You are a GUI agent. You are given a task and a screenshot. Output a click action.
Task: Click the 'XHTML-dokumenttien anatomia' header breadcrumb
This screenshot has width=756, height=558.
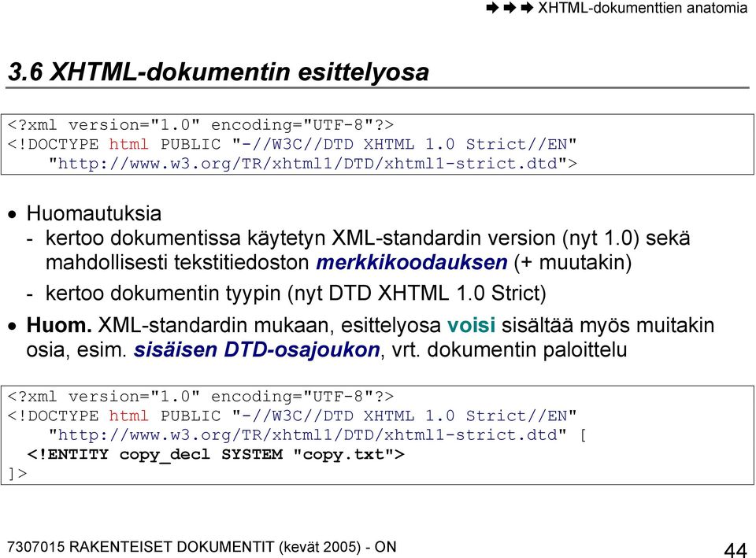(x=643, y=8)
